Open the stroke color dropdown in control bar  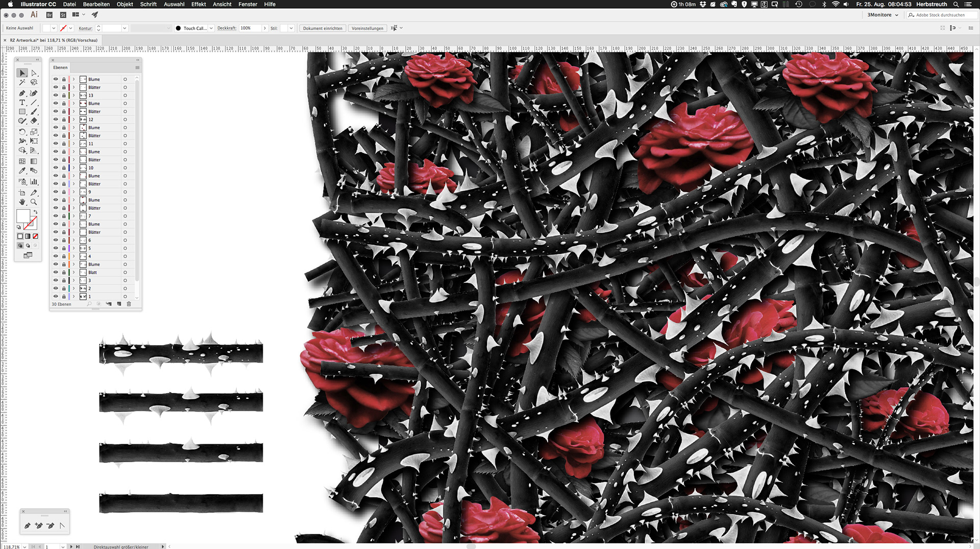[x=70, y=28]
